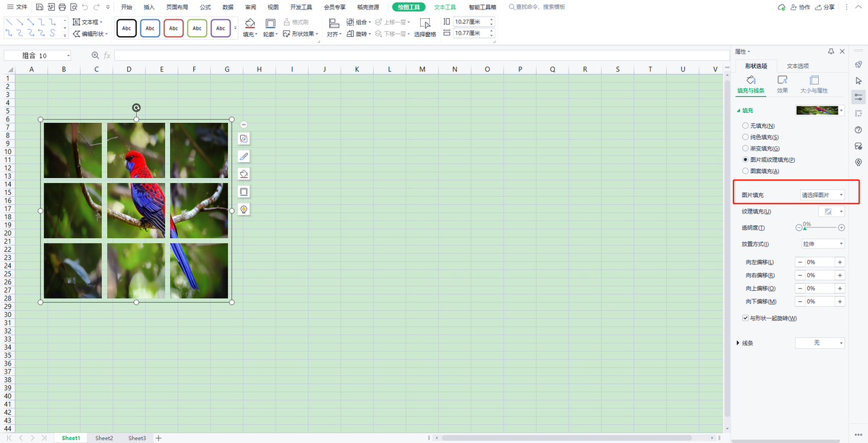
Task: Select the green-outlined Abc shape style
Action: (x=197, y=28)
